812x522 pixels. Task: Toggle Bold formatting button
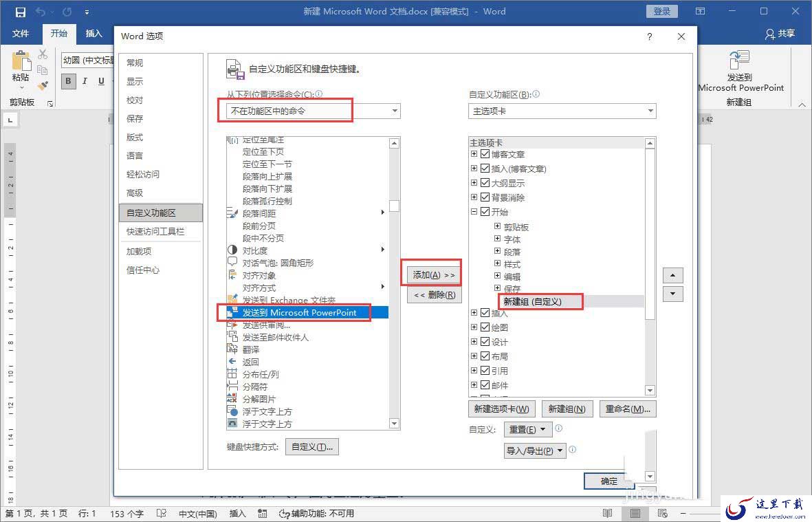(68, 81)
